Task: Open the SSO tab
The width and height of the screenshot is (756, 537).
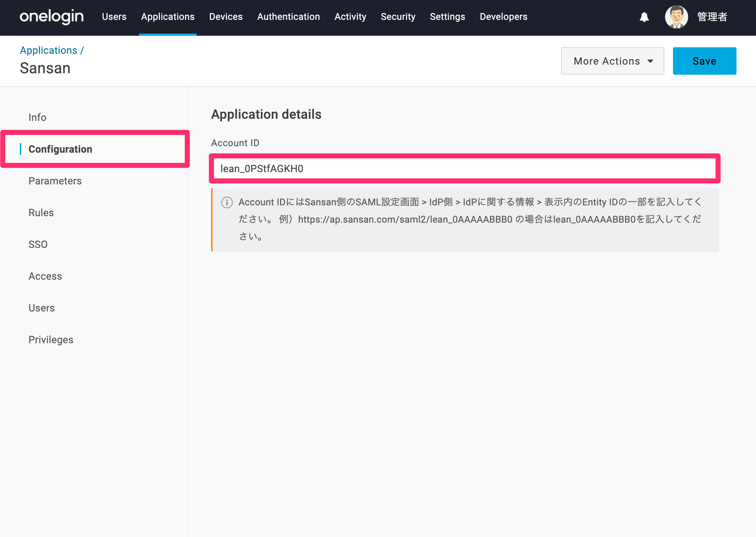Action: point(38,244)
